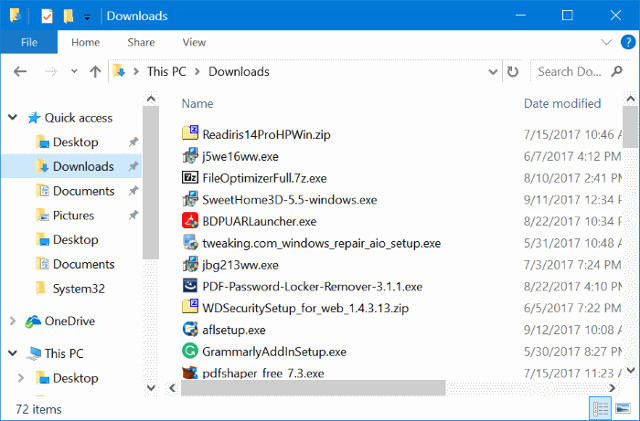Click the file name BDPUARLauncher.exe

259,221
